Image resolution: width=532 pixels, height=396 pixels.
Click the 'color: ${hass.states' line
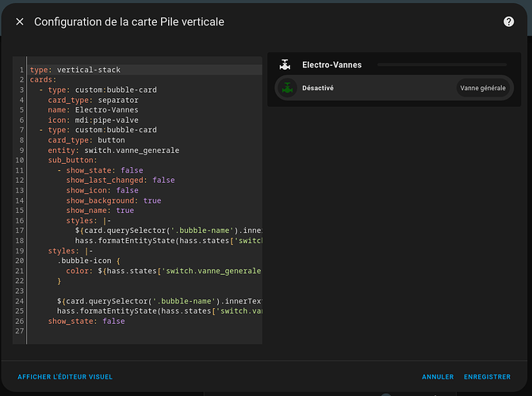(x=163, y=271)
